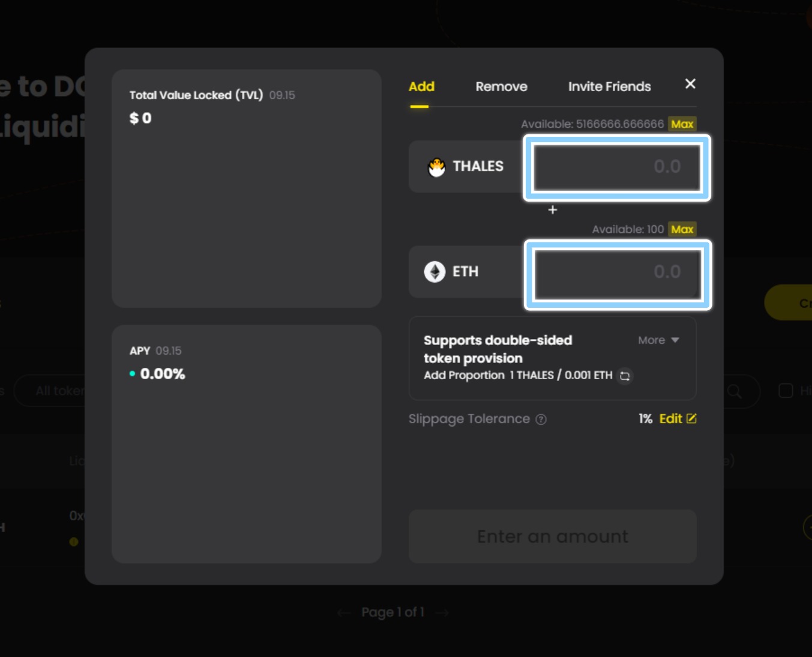Screen dimensions: 812x657
Task: Go to previous page arrow in pagination
Action: point(343,613)
